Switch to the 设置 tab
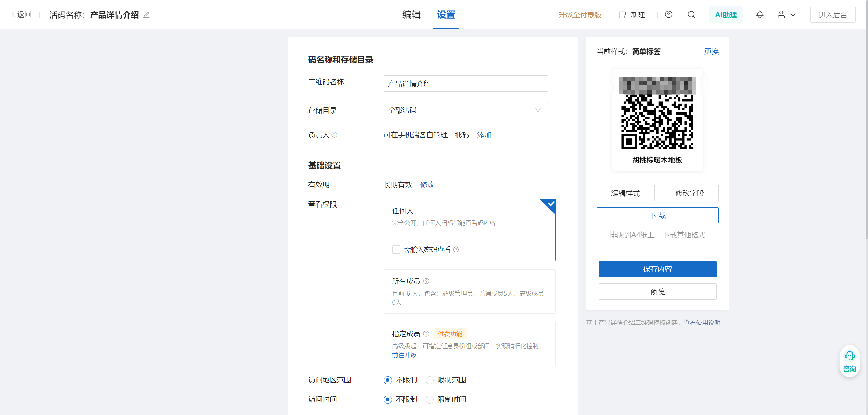The width and height of the screenshot is (868, 415). (x=446, y=15)
